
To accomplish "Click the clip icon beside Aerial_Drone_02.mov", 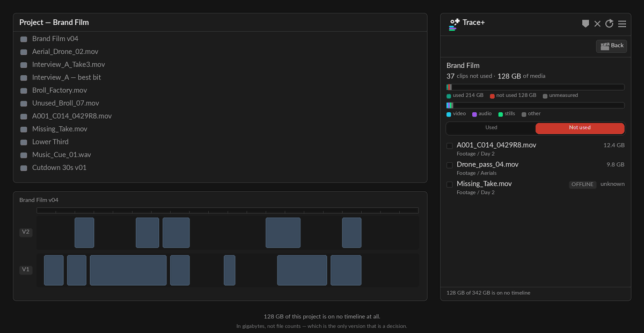I will tap(24, 52).
